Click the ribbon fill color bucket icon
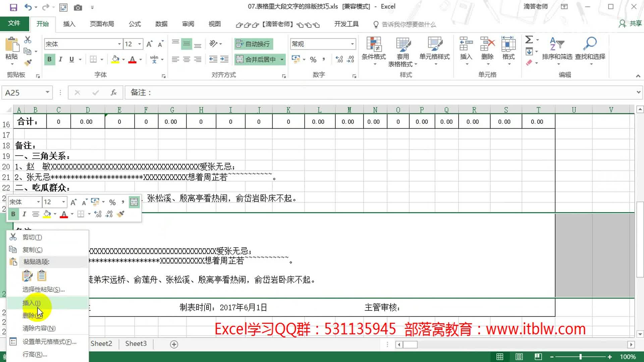Viewport: 644px width, 362px height. [x=115, y=59]
